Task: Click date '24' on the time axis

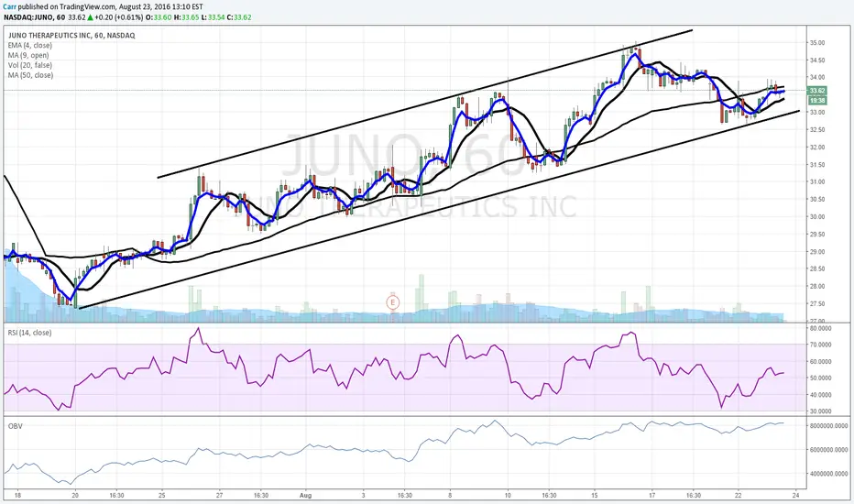Action: 795,496
